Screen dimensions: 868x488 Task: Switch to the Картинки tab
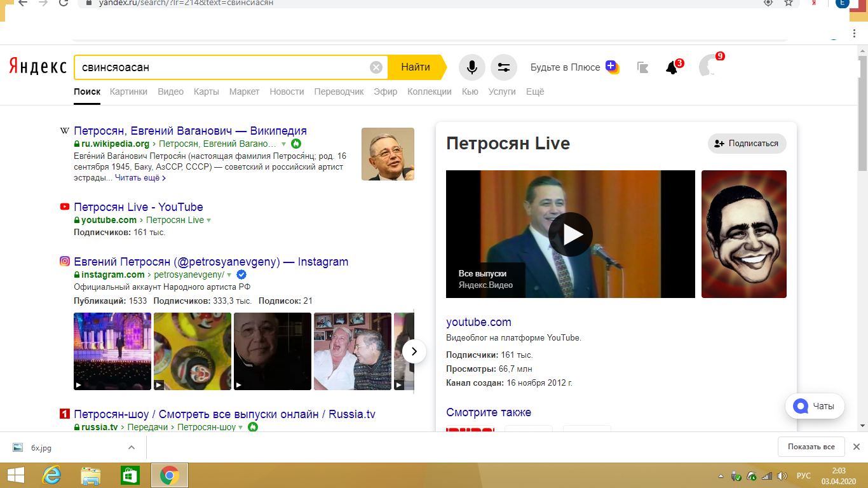pyautogui.click(x=128, y=91)
